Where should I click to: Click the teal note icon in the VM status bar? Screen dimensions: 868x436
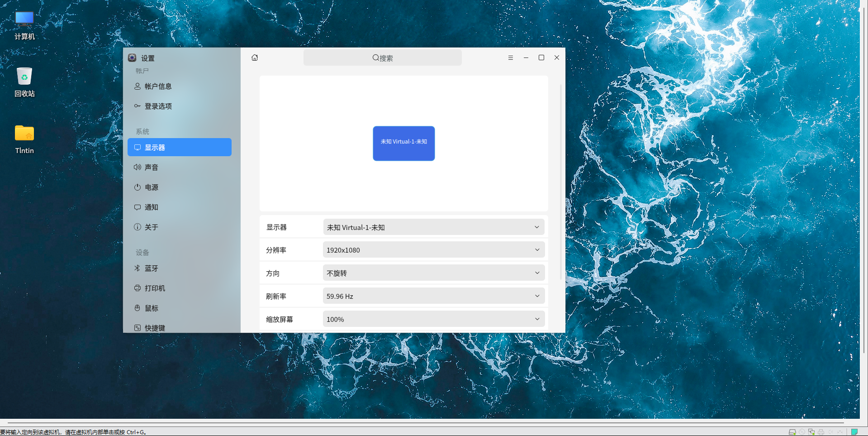click(854, 432)
